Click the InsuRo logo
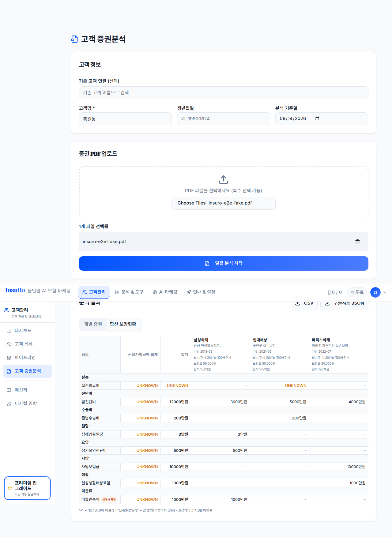Image resolution: width=392 pixels, height=537 pixels. pos(15,290)
